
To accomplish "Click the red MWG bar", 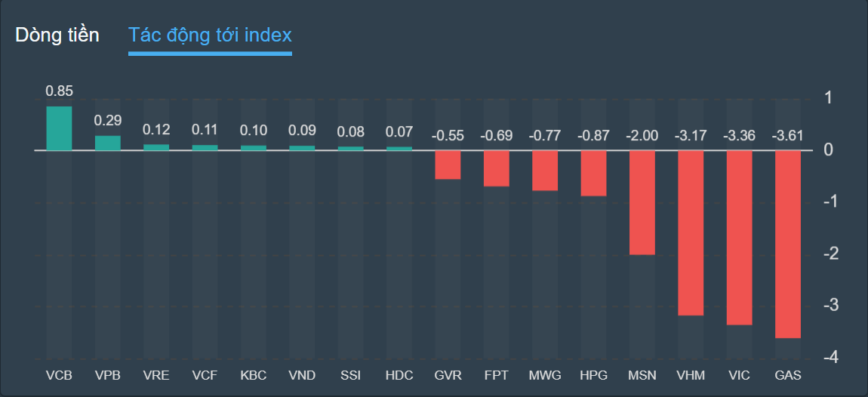I will tap(545, 171).
